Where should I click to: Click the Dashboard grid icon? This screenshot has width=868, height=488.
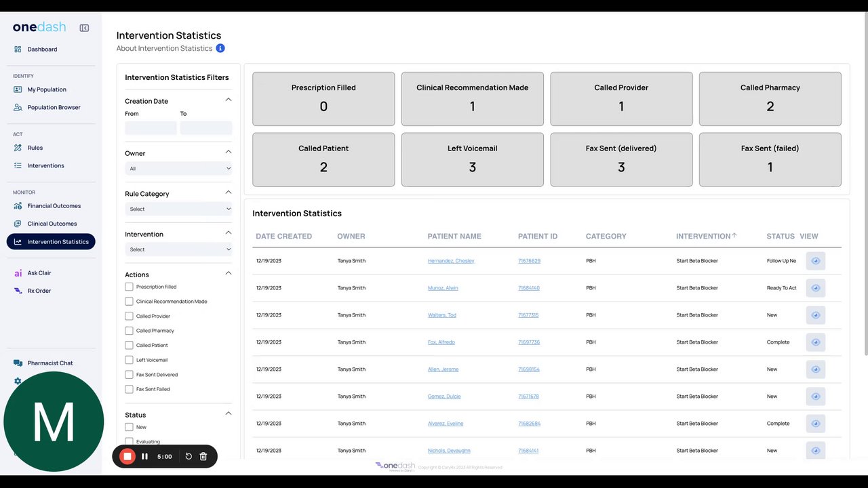pos(18,49)
